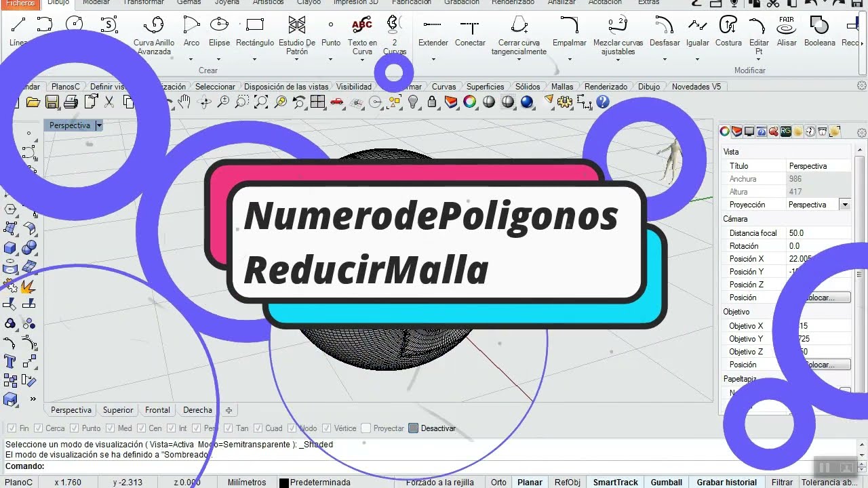The width and height of the screenshot is (868, 488).
Task: Expand the Punto dropdown arrow
Action: tap(331, 59)
